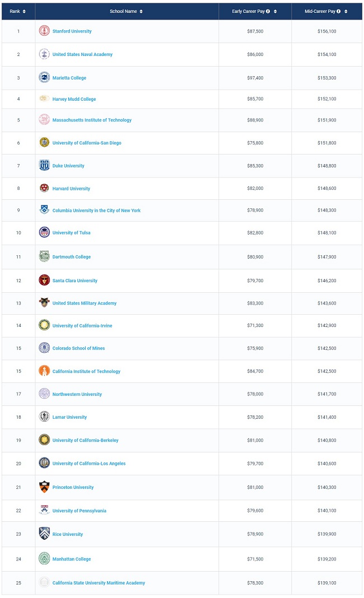Click the Stanford University seal logo
The width and height of the screenshot is (364, 598).
(x=44, y=31)
